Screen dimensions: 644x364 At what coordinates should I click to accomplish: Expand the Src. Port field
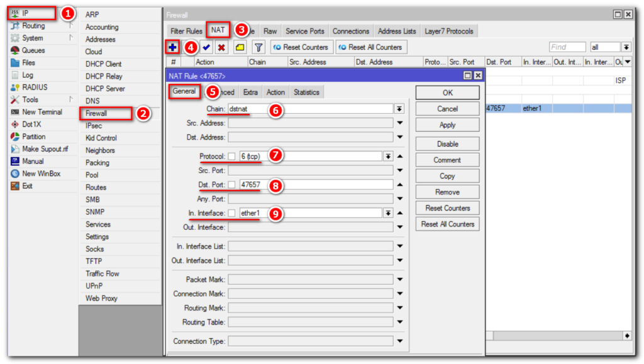[400, 170]
